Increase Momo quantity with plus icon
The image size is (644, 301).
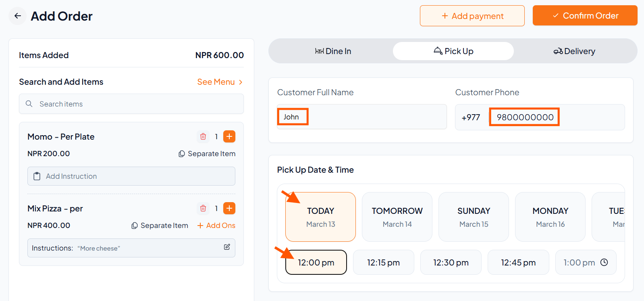tap(229, 137)
